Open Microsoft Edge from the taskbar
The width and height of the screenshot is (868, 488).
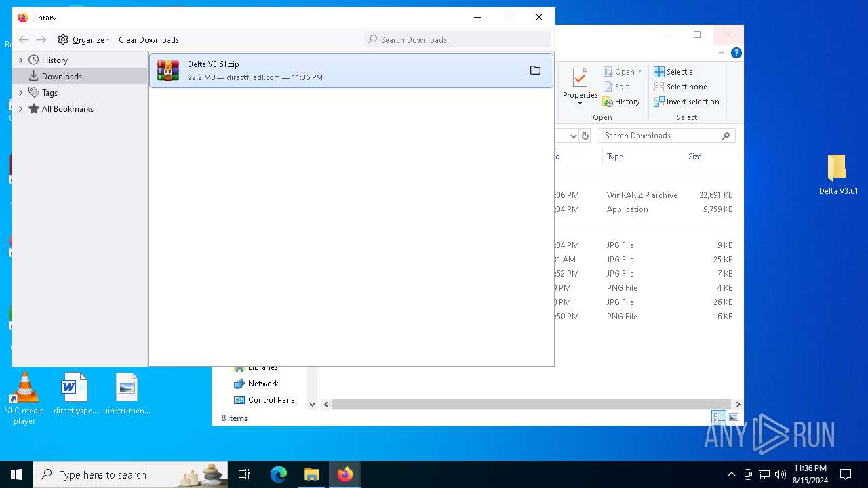279,474
